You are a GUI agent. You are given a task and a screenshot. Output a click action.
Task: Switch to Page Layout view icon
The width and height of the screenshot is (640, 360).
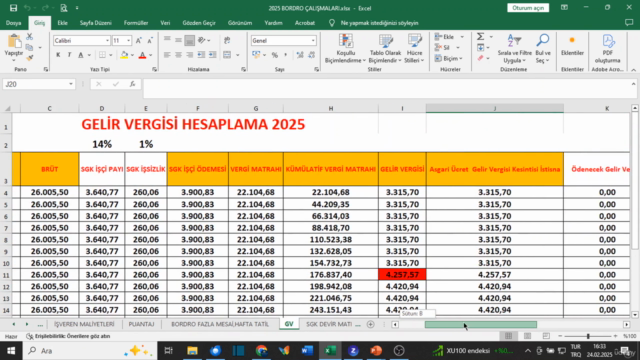coord(527,336)
